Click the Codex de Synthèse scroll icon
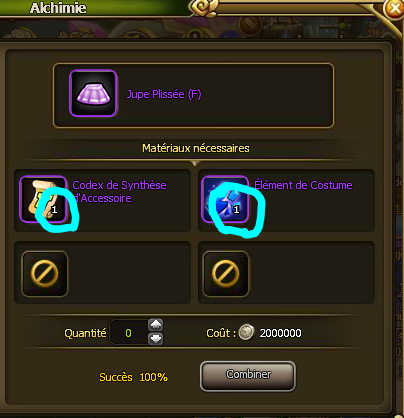404x418 pixels. click(43, 199)
